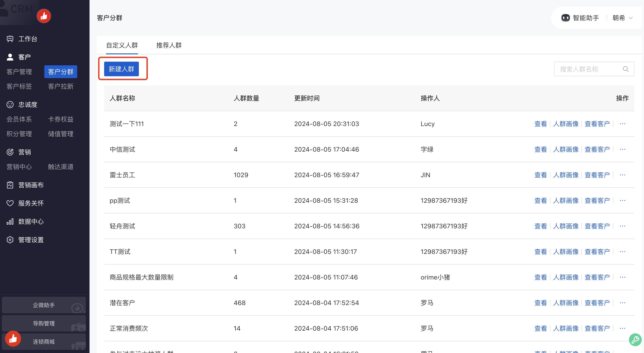Click the 服务关怀 heart icon
Viewport: 644px width, 353px height.
[10, 203]
